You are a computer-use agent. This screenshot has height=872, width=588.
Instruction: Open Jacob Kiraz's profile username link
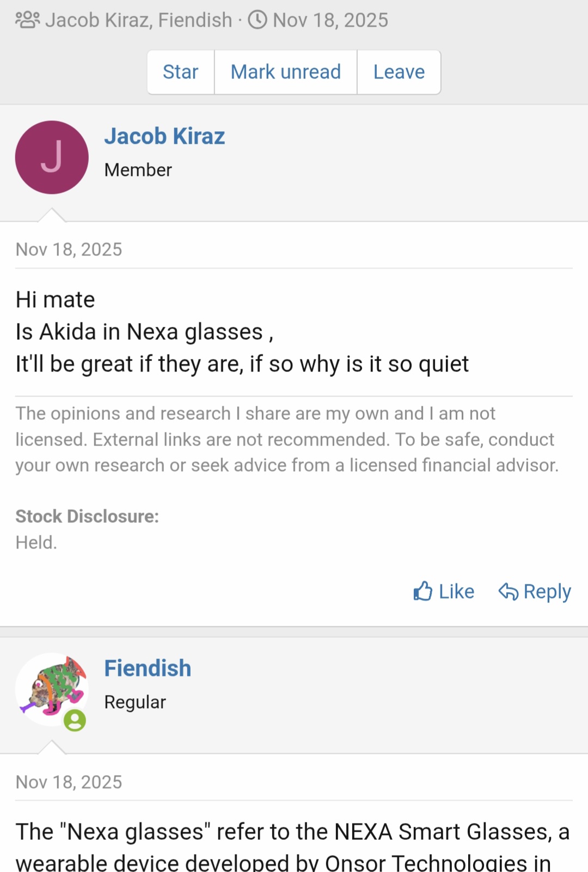coord(164,136)
